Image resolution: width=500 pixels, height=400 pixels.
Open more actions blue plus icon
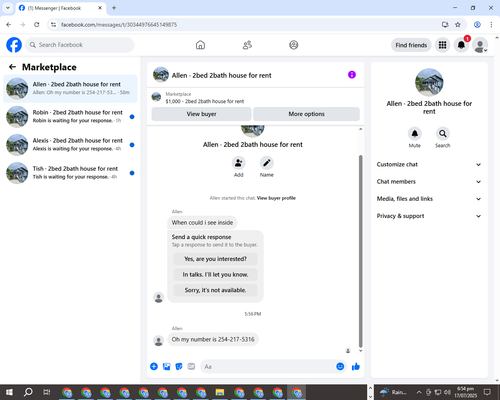[x=154, y=367]
